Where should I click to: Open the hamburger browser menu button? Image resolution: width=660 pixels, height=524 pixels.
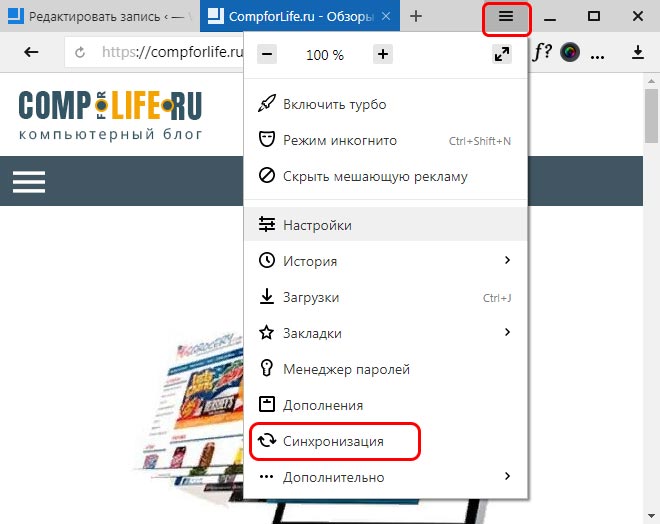point(506,17)
